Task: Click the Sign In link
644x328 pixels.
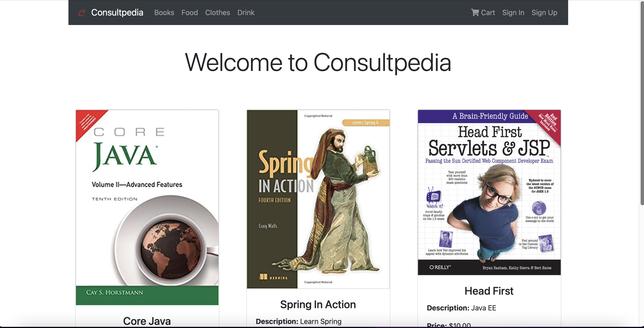Action: (x=513, y=13)
